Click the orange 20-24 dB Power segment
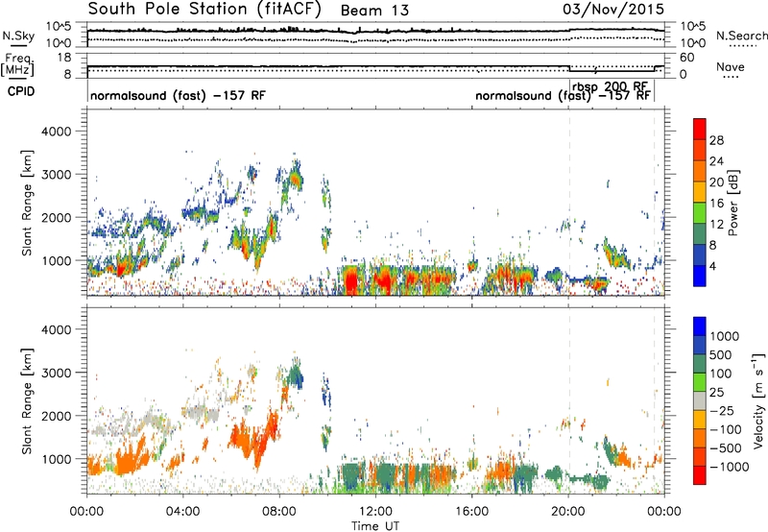Image resolution: width=768 pixels, height=532 pixels. click(x=700, y=171)
